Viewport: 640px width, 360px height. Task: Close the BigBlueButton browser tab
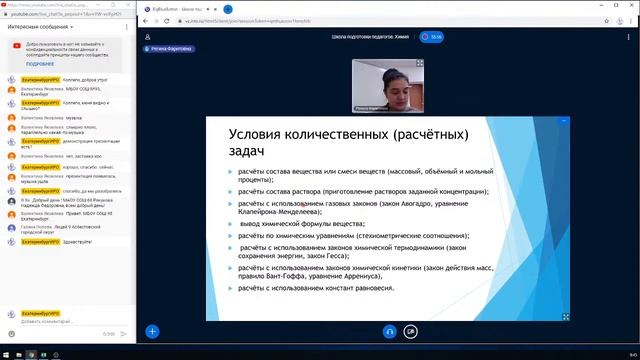pyautogui.click(x=215, y=9)
